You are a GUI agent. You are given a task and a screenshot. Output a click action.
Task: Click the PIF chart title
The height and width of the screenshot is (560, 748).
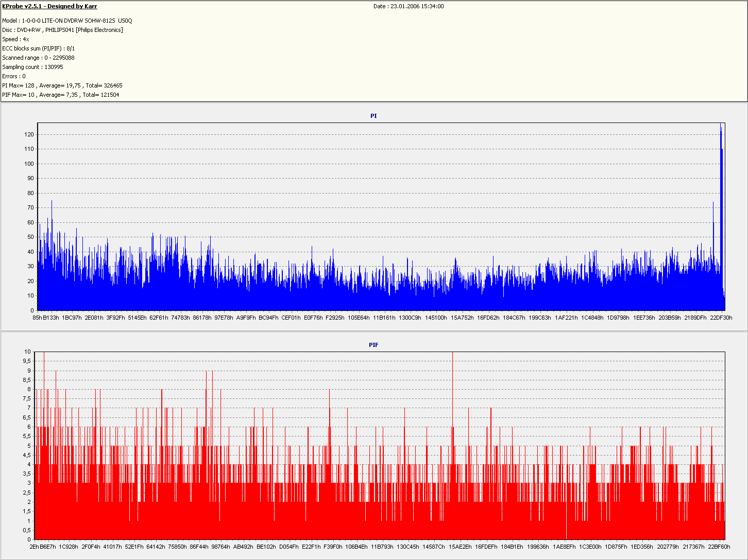point(373,345)
